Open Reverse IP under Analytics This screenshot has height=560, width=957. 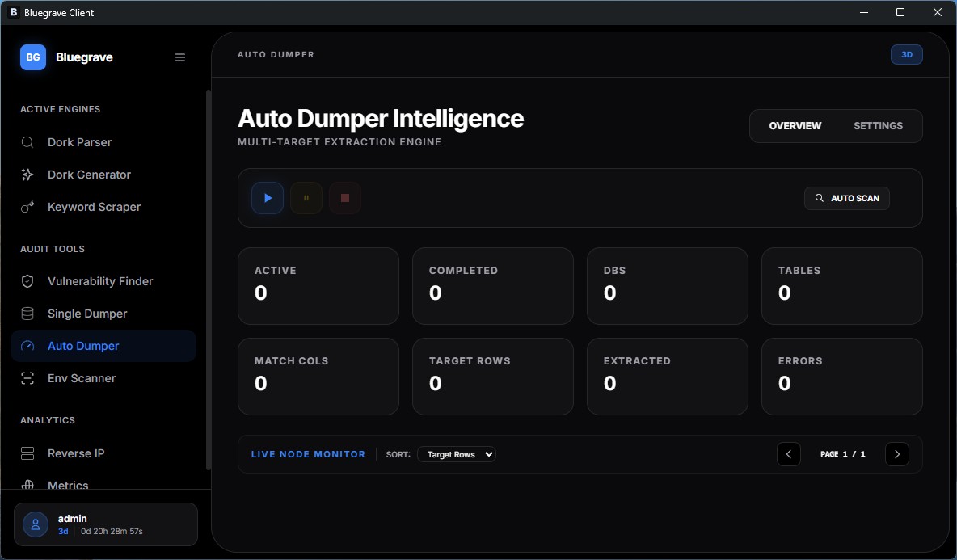76,453
